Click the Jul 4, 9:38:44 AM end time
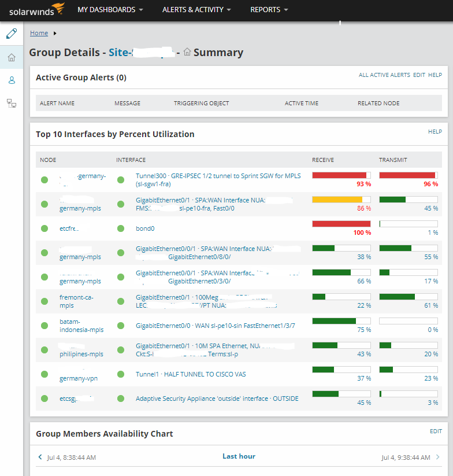Image resolution: width=453 pixels, height=476 pixels. coord(406,457)
